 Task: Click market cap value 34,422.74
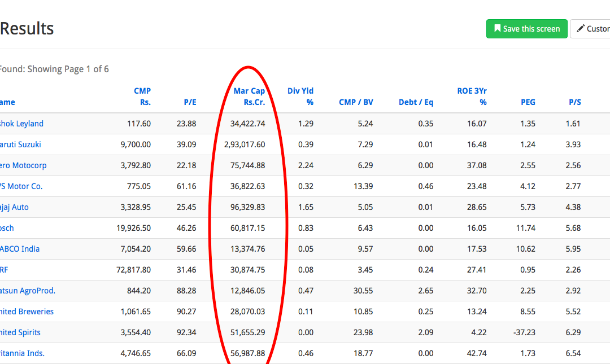click(248, 124)
